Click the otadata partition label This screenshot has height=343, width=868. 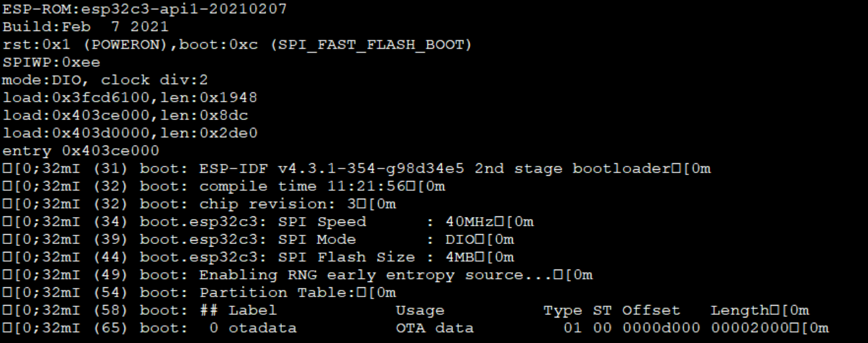pyautogui.click(x=263, y=329)
